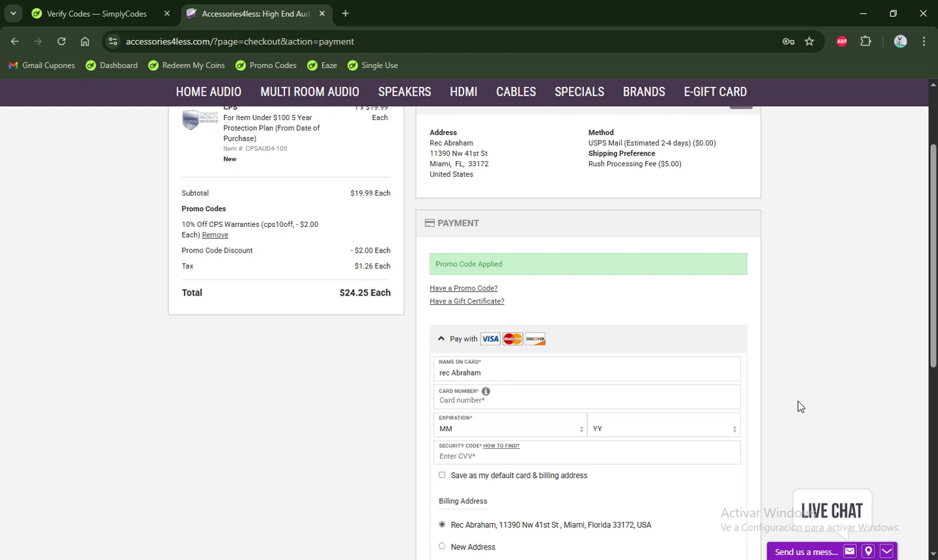This screenshot has height=560, width=938.
Task: Click the page vertical scrollbar thumb
Action: (933, 255)
